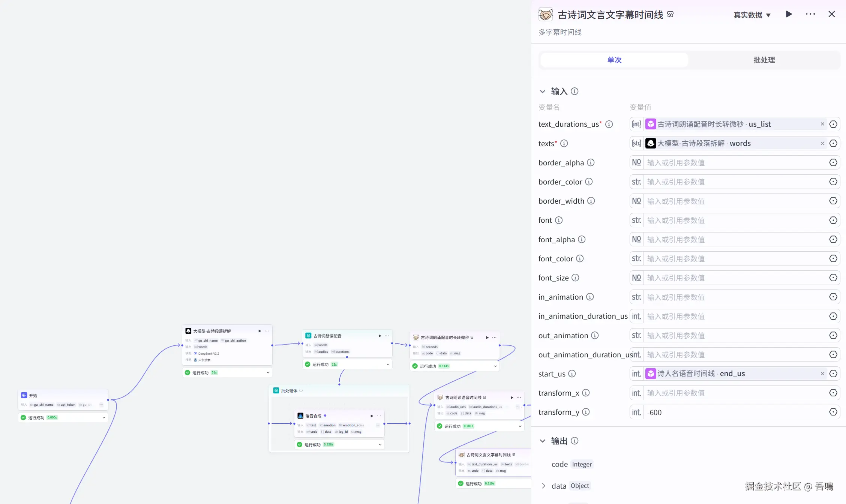Collapse the 输出 section
The width and height of the screenshot is (846, 504).
point(542,441)
